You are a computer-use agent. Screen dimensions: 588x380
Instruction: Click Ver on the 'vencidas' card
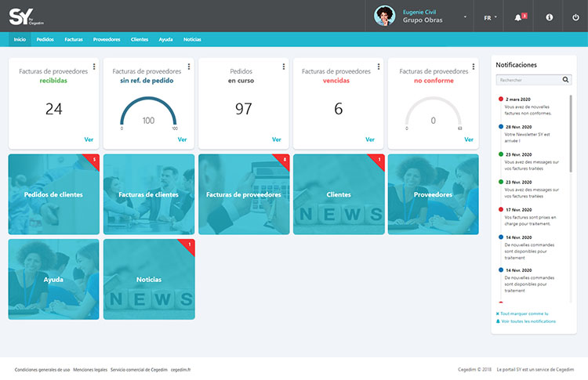[x=370, y=139]
